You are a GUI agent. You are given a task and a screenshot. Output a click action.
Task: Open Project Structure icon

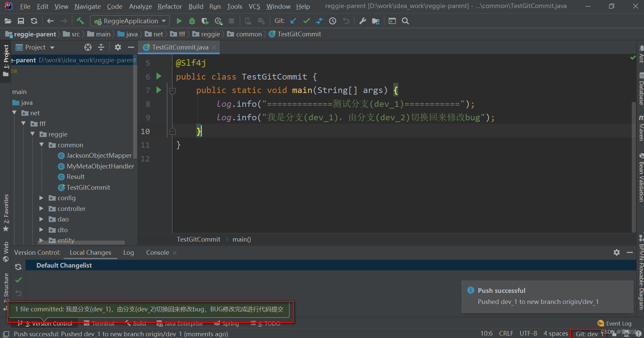[376, 21]
